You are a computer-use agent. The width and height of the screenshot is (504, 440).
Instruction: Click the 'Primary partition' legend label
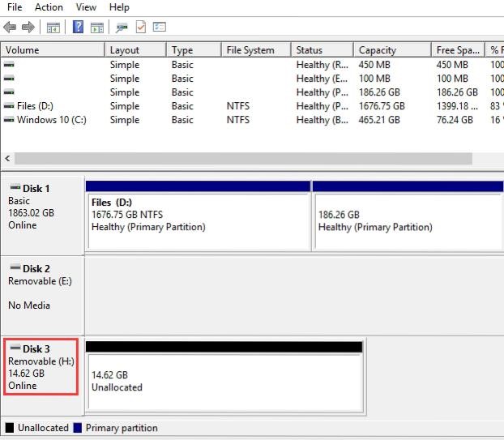click(122, 428)
